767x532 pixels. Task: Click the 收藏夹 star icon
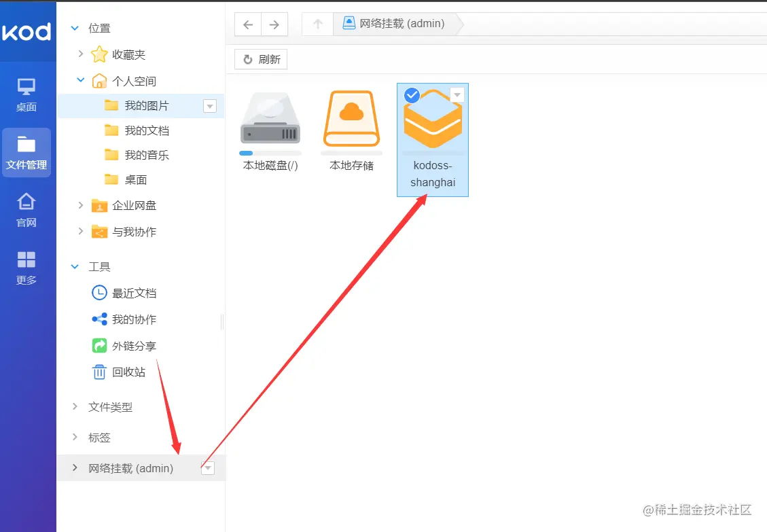(99, 54)
